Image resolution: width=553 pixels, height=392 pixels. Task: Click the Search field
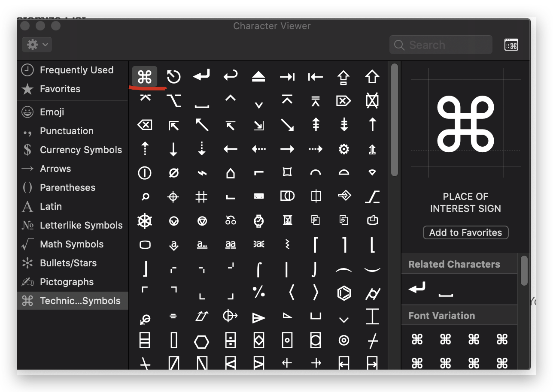coord(441,45)
